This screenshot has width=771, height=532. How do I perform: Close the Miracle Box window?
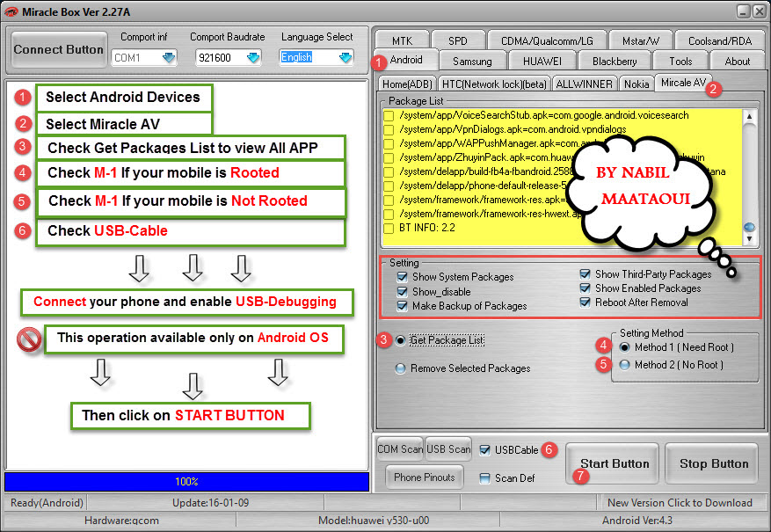point(760,11)
